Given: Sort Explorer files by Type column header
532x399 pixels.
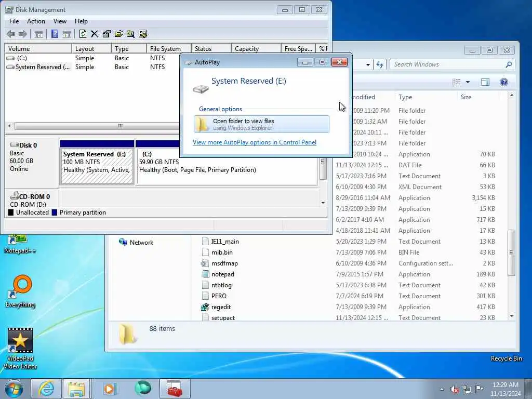Looking at the screenshot, I should [x=426, y=97].
